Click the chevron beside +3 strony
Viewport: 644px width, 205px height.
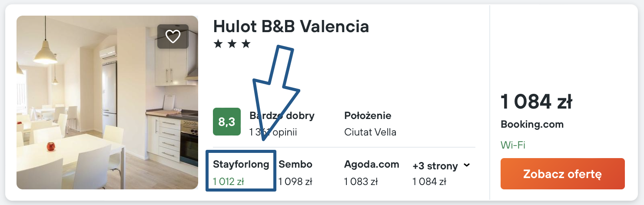click(x=467, y=165)
